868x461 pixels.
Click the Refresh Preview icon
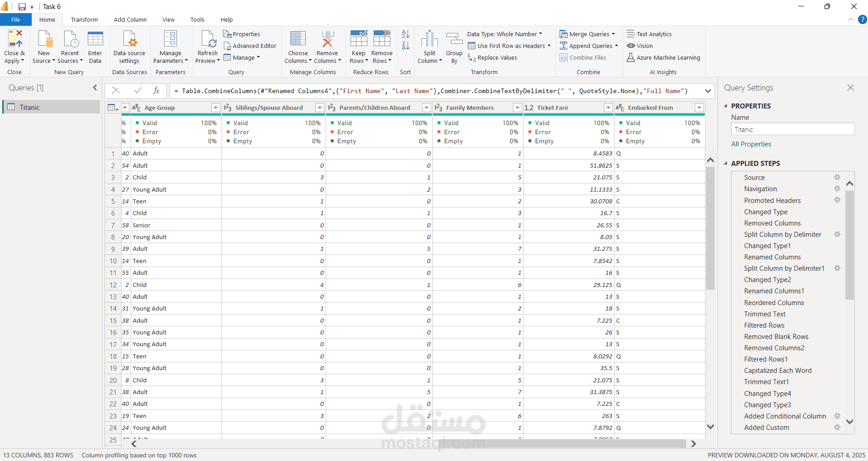point(208,40)
